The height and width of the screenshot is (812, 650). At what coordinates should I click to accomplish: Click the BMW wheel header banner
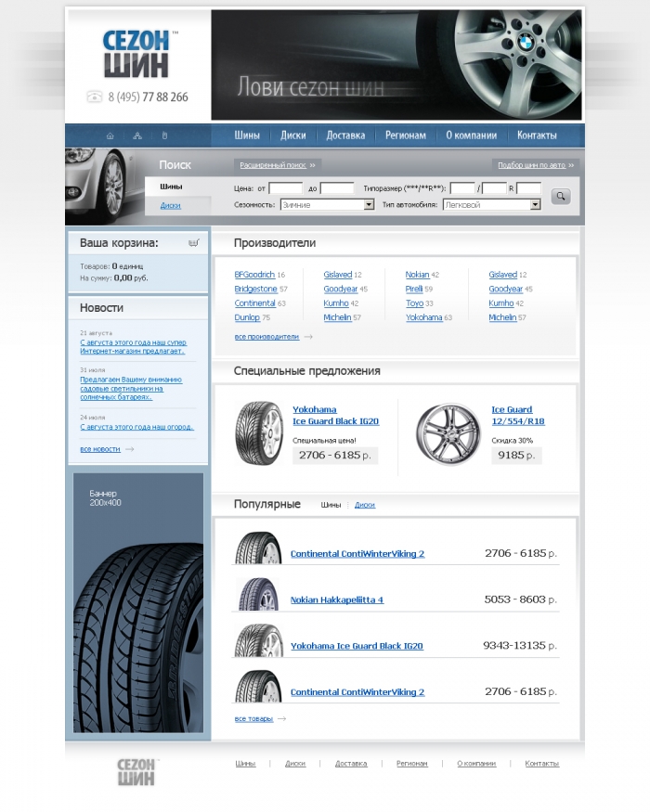pyautogui.click(x=396, y=65)
